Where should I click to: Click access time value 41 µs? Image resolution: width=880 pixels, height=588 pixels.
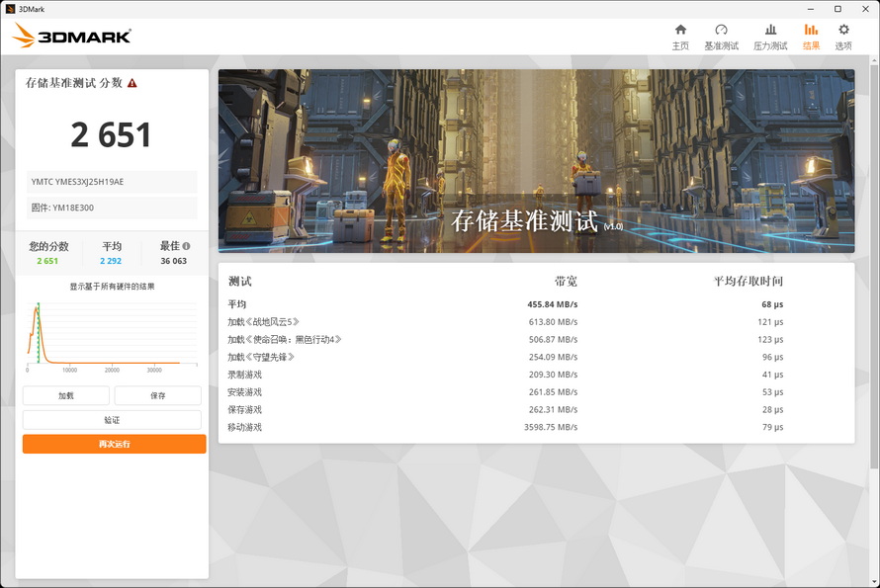tap(772, 375)
